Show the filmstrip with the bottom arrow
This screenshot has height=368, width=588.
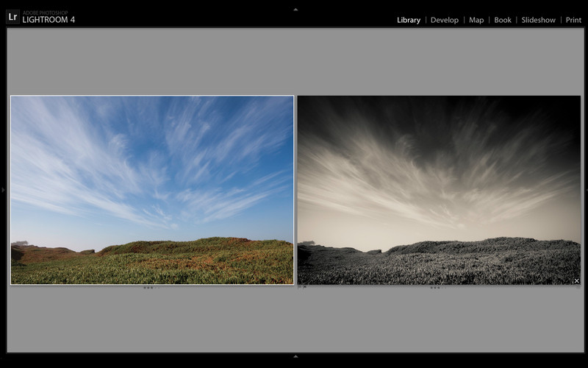(x=295, y=357)
